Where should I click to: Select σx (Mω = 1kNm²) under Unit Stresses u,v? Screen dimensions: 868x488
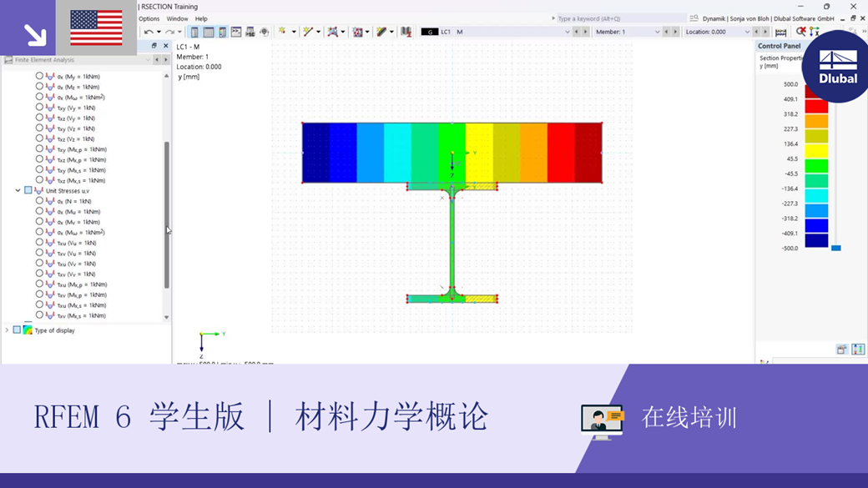coord(39,232)
